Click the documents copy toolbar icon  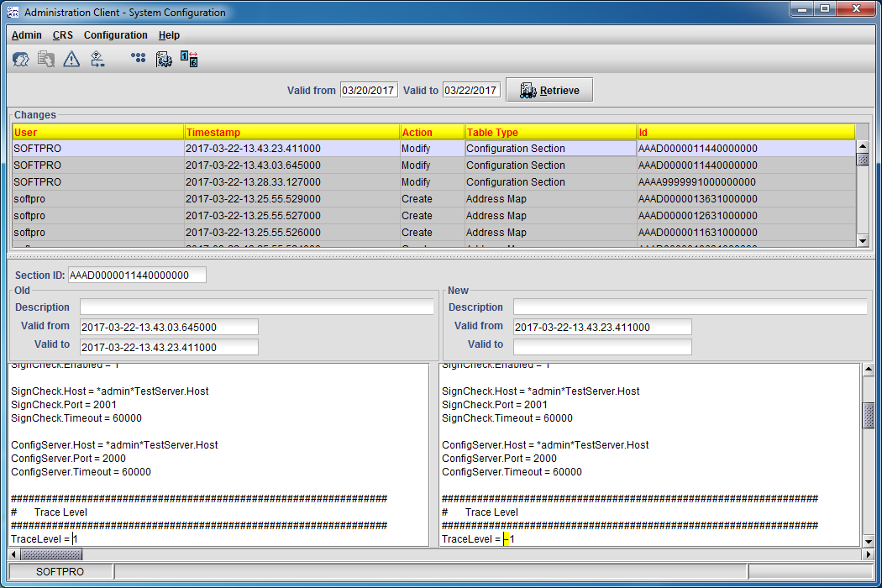46,59
